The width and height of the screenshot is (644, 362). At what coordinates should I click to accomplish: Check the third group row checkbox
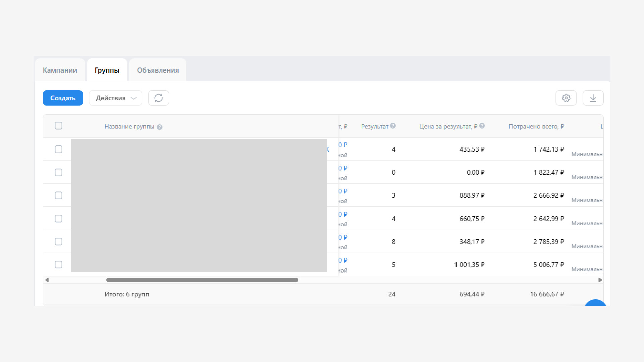point(58,195)
